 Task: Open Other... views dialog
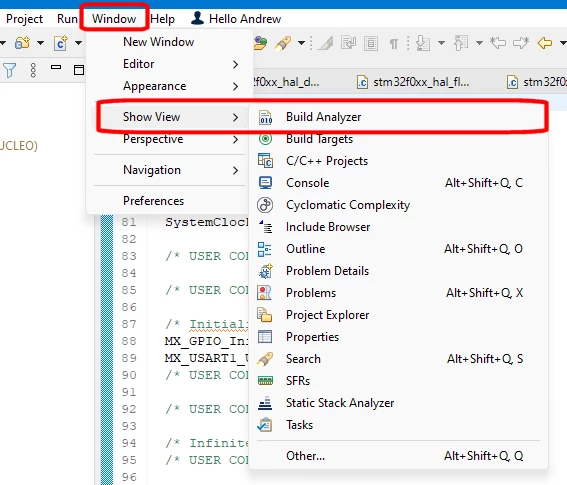[398, 456]
